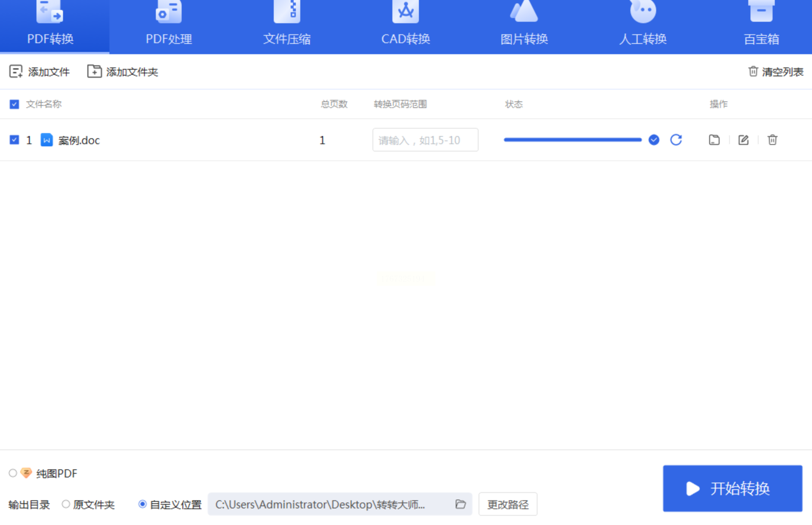Uncheck the checkbox for row 1 案例.doc
The image size is (812, 525).
click(14, 140)
